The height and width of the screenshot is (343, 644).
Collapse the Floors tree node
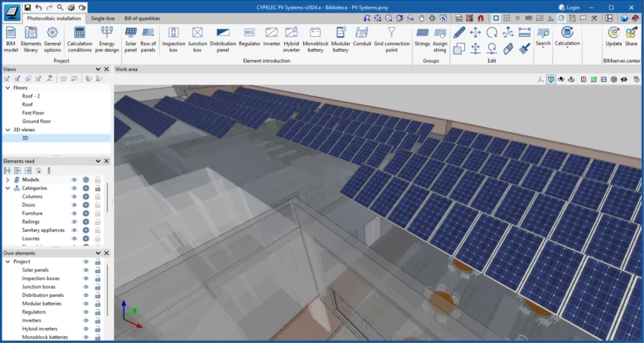point(8,88)
